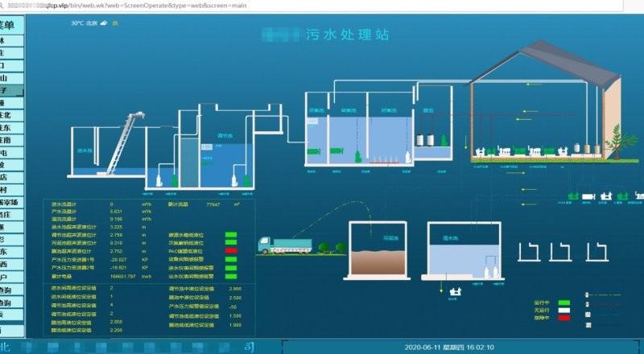The width and height of the screenshot is (644, 354).
Task: Click the cumulative flow value 77947
Action: tap(213, 204)
